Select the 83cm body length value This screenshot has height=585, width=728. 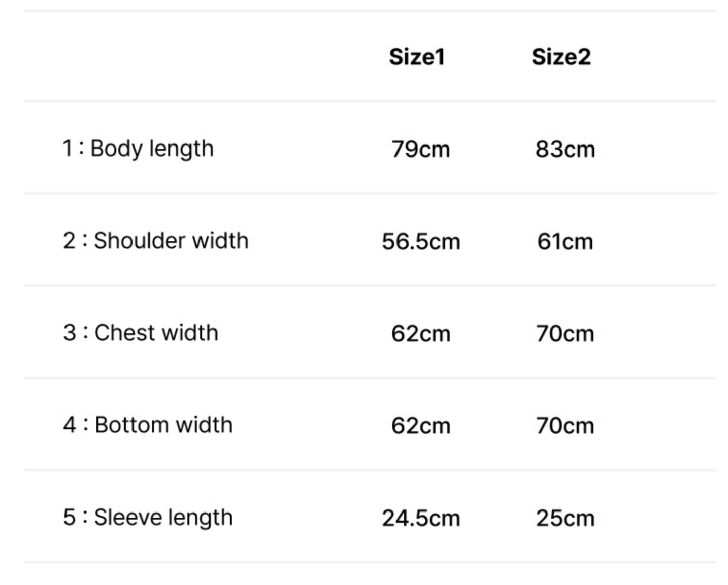click(565, 150)
